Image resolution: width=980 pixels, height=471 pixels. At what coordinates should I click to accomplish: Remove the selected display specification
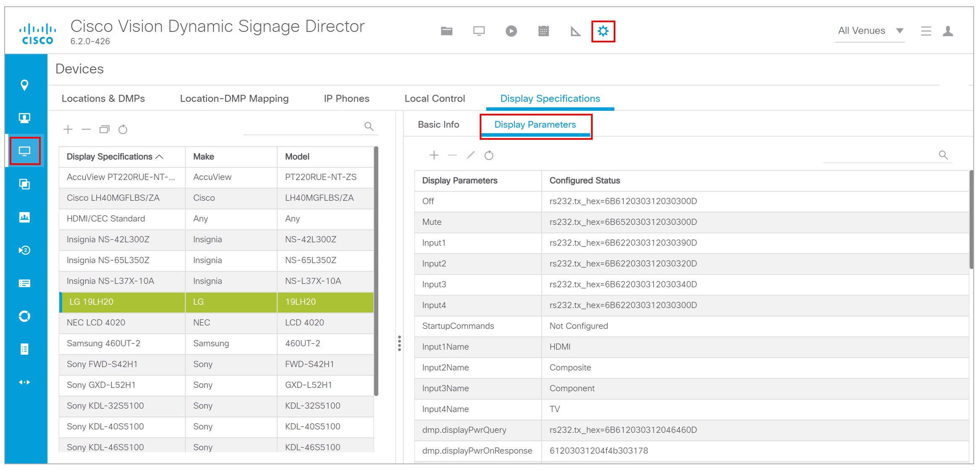pos(86,129)
